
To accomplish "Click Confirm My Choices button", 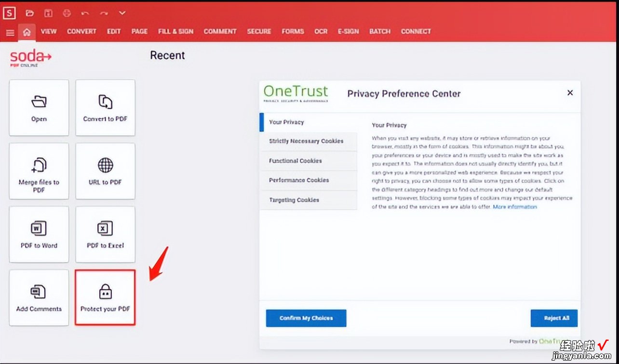I will (x=306, y=318).
